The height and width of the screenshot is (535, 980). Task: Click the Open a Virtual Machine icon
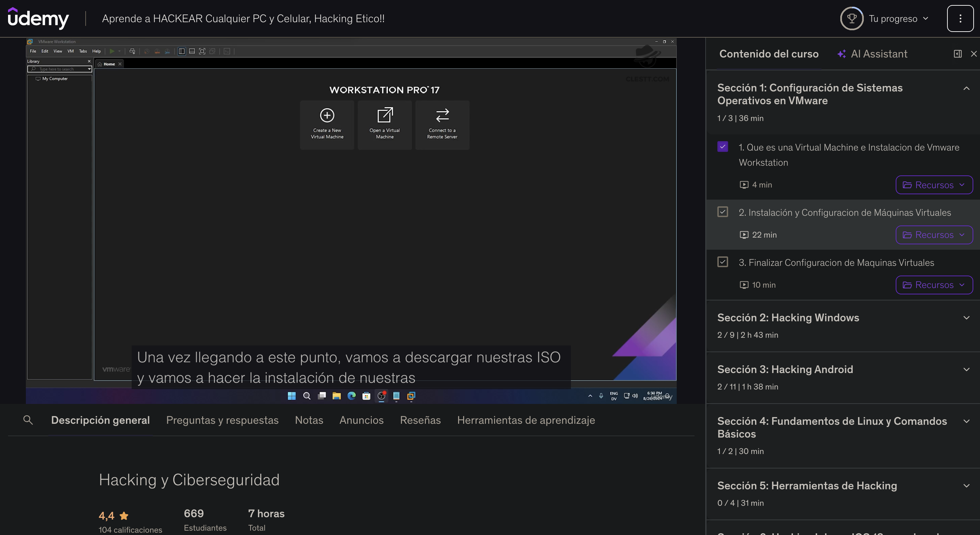point(385,115)
